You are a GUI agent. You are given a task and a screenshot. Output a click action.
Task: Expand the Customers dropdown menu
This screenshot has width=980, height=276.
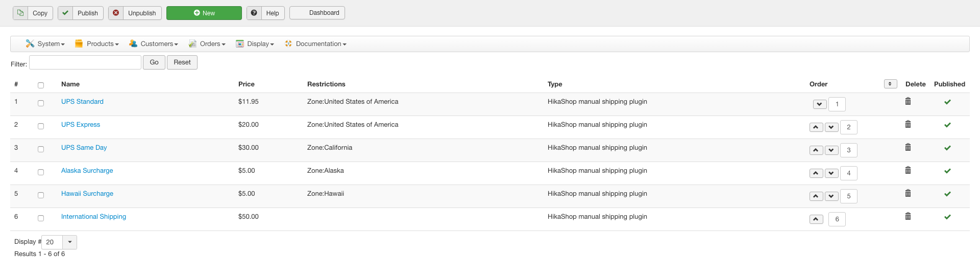click(x=154, y=44)
